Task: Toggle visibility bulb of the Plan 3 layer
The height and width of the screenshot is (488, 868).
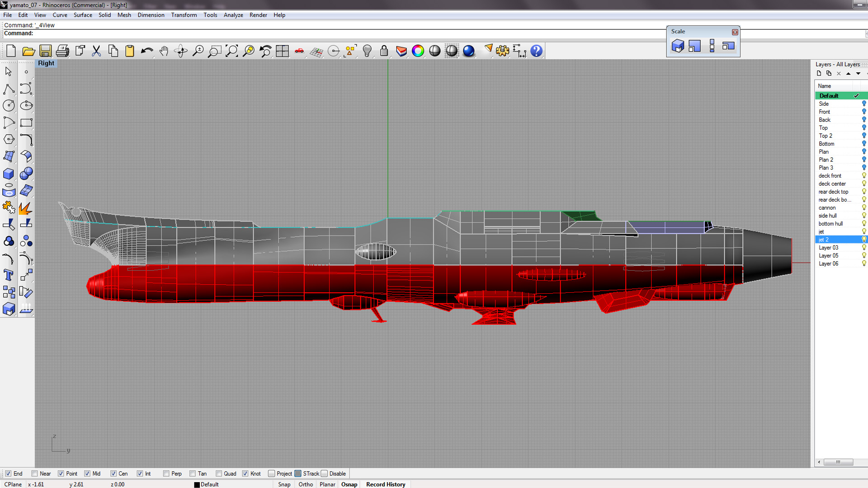Action: [864, 168]
